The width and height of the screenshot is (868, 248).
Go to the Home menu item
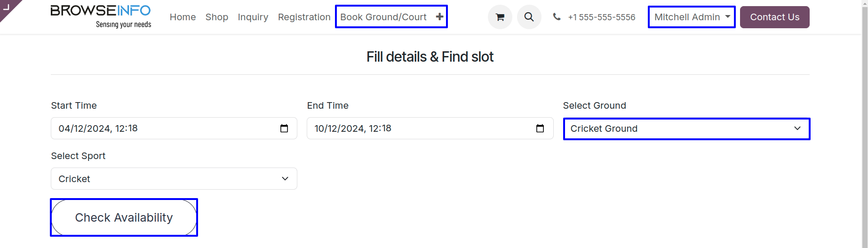(183, 17)
